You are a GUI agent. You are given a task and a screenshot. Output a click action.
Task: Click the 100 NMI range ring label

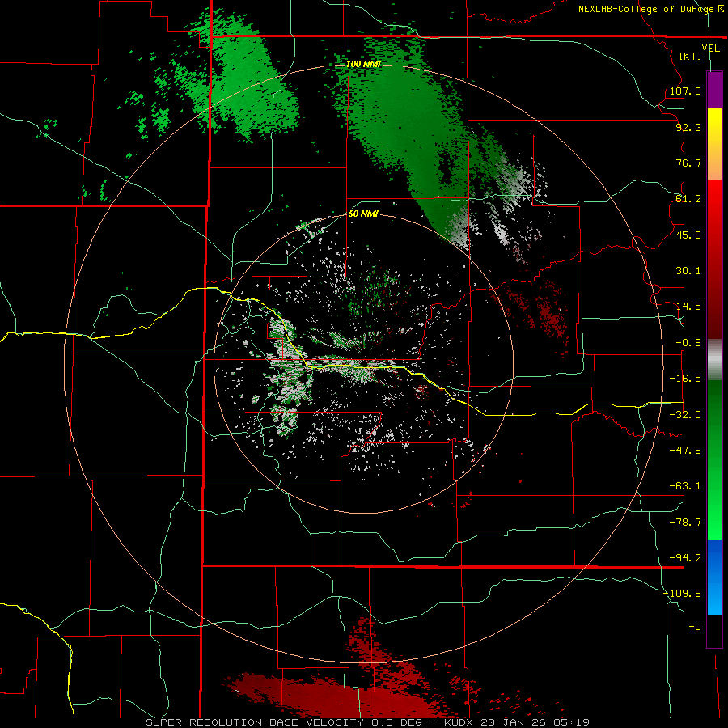click(x=363, y=64)
